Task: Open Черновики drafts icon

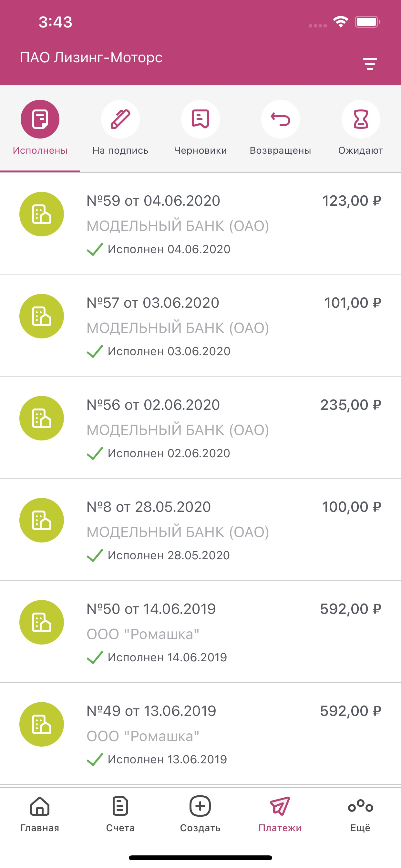Action: point(200,119)
